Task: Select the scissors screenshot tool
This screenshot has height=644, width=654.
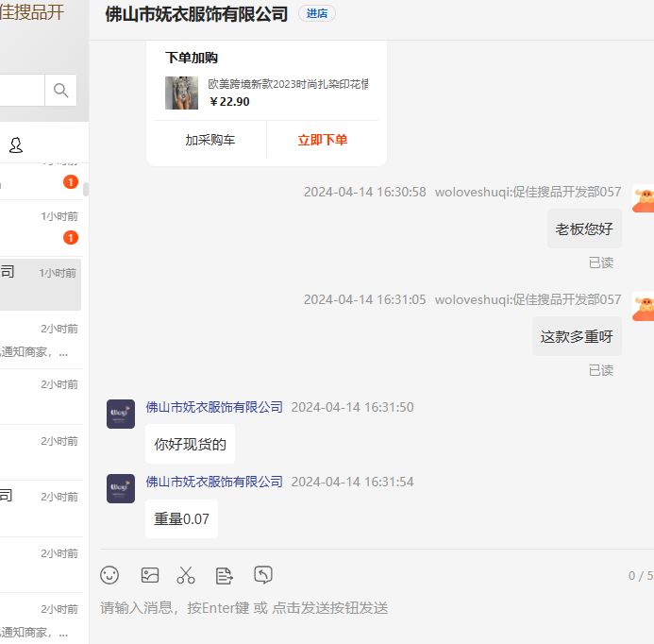Action: click(x=186, y=575)
